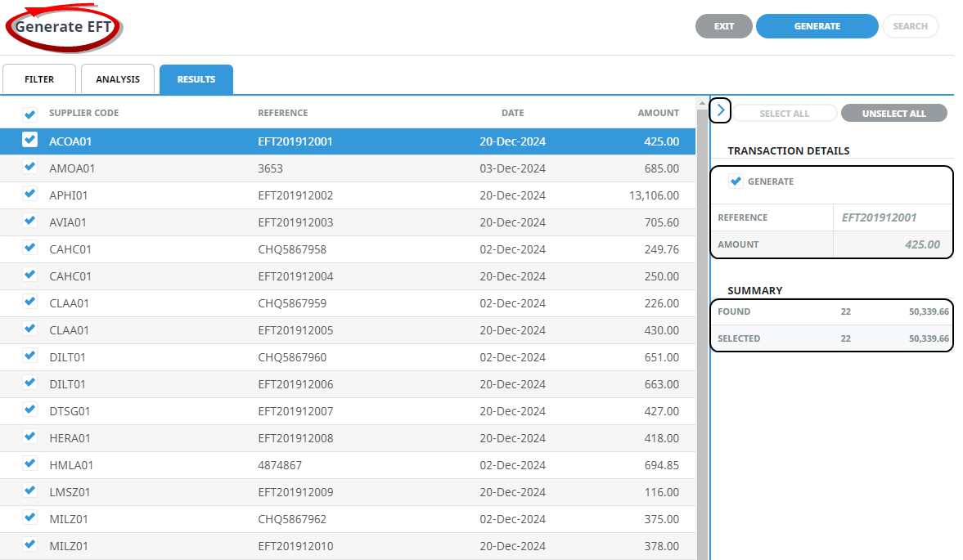Toggle Generate checkbox in Transaction Details

pyautogui.click(x=736, y=181)
